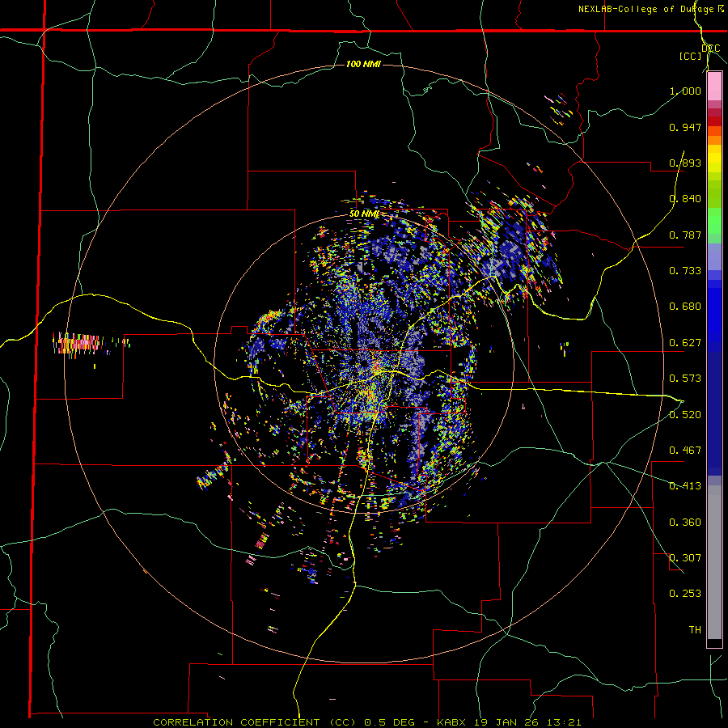Click the 100 NMI range ring label
This screenshot has height=728, width=728.
click(x=363, y=64)
